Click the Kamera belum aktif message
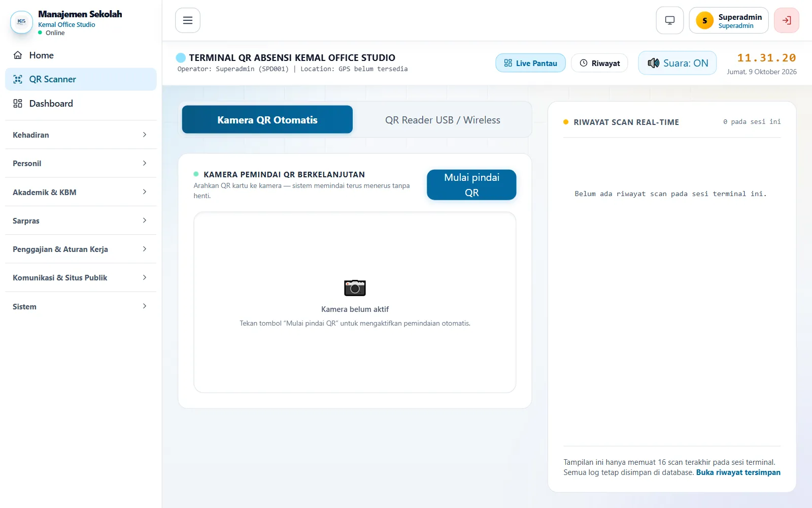The image size is (812, 508). coord(355,309)
